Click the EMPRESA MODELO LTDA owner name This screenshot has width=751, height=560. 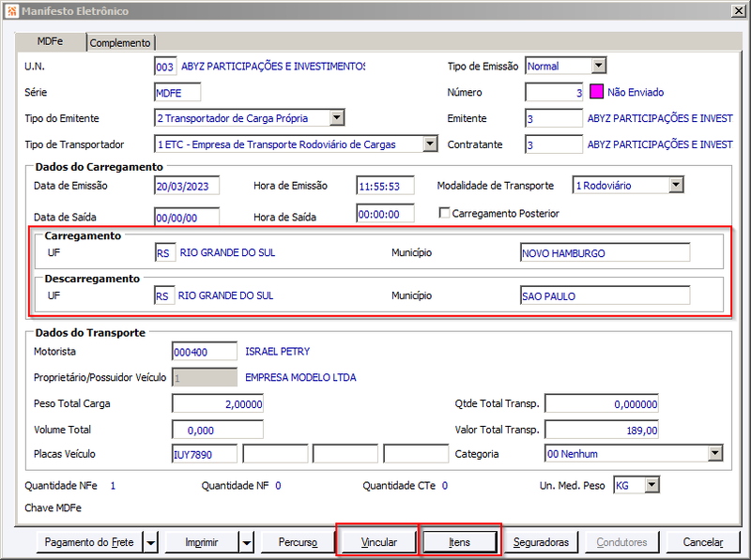click(300, 377)
